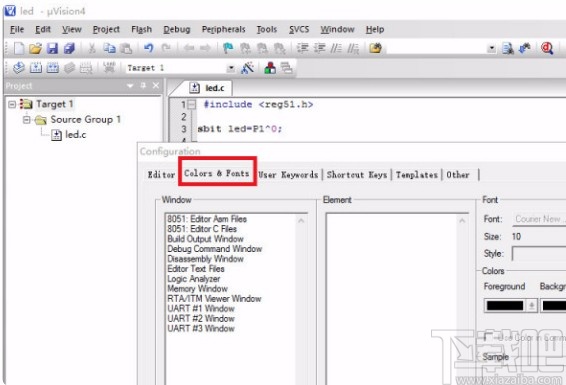Switch to the Shortcut Keys tab

357,175
